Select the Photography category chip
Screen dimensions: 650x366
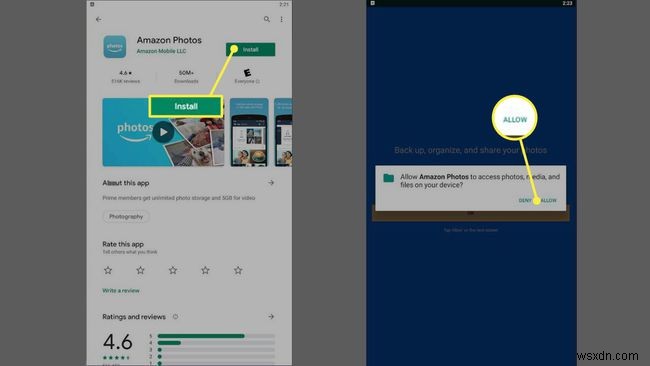pos(126,216)
